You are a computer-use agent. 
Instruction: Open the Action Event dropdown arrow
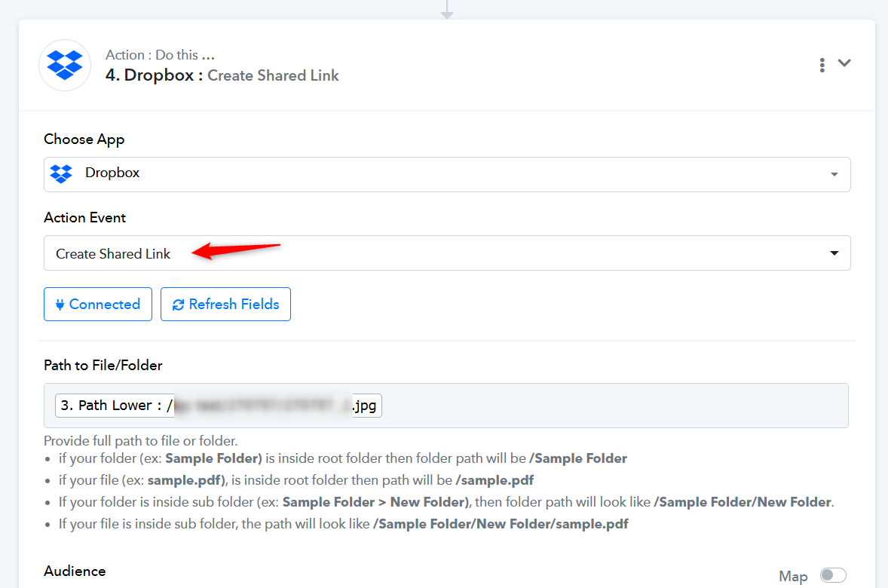(834, 253)
